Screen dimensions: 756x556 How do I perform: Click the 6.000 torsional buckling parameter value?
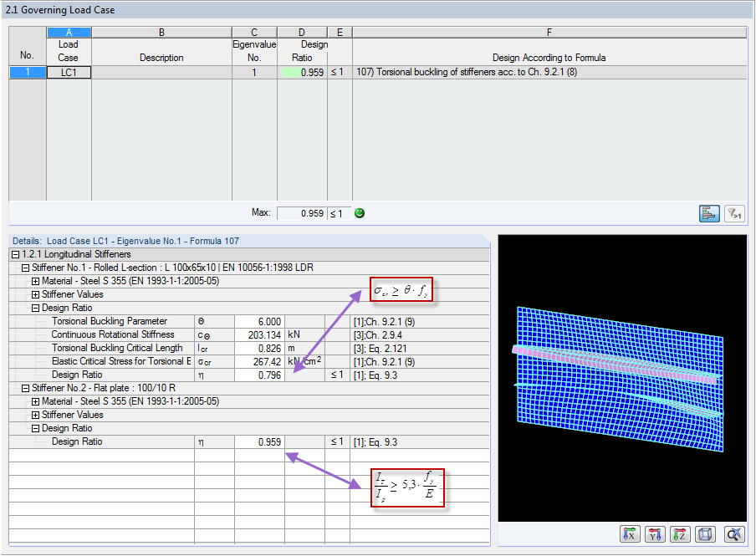click(259, 322)
